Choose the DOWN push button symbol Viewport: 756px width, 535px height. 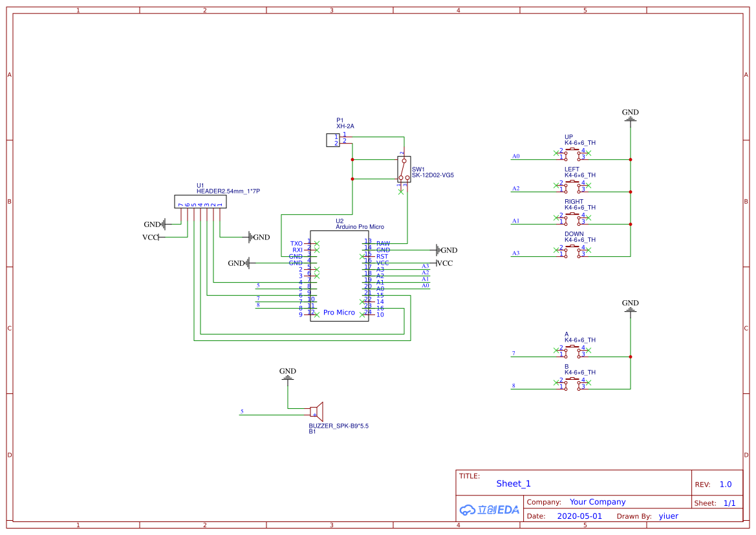(x=572, y=251)
